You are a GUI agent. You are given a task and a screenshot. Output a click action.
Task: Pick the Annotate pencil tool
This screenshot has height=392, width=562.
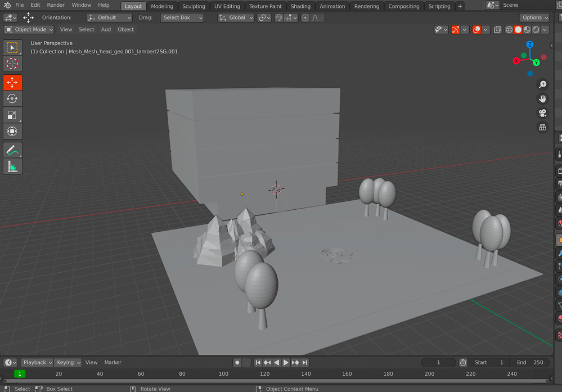(x=12, y=150)
